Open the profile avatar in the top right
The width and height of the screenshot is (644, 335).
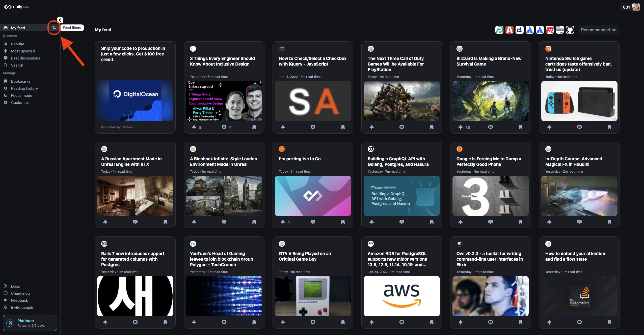tap(636, 7)
